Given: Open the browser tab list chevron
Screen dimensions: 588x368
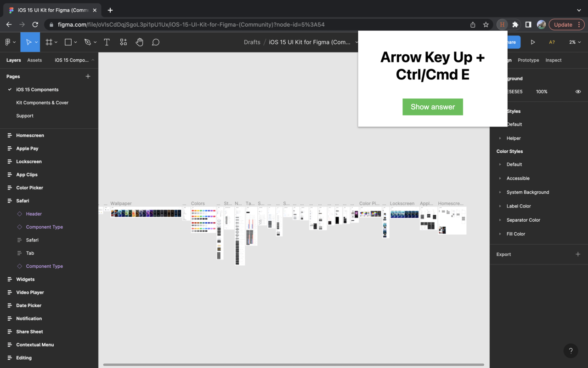Looking at the screenshot, I should 579,10.
